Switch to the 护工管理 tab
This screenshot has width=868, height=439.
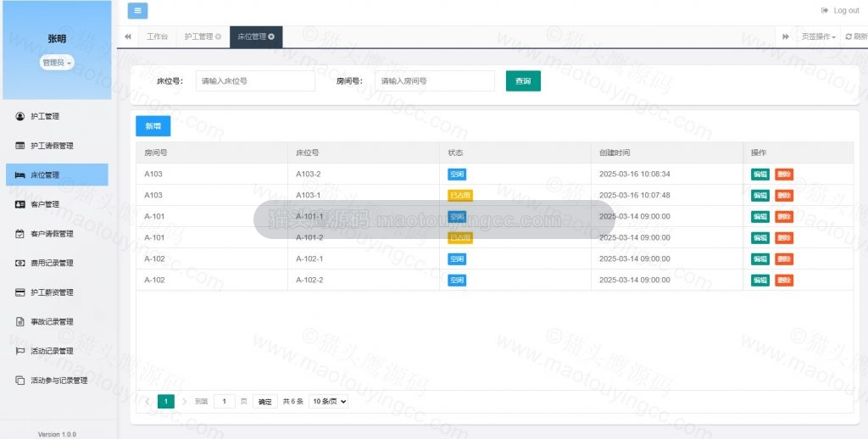coord(198,36)
